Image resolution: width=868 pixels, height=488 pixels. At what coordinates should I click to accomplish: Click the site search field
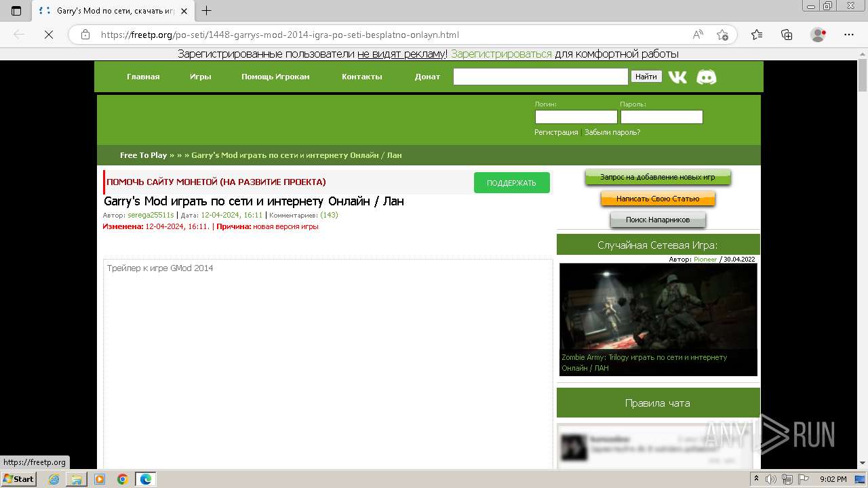tap(540, 77)
